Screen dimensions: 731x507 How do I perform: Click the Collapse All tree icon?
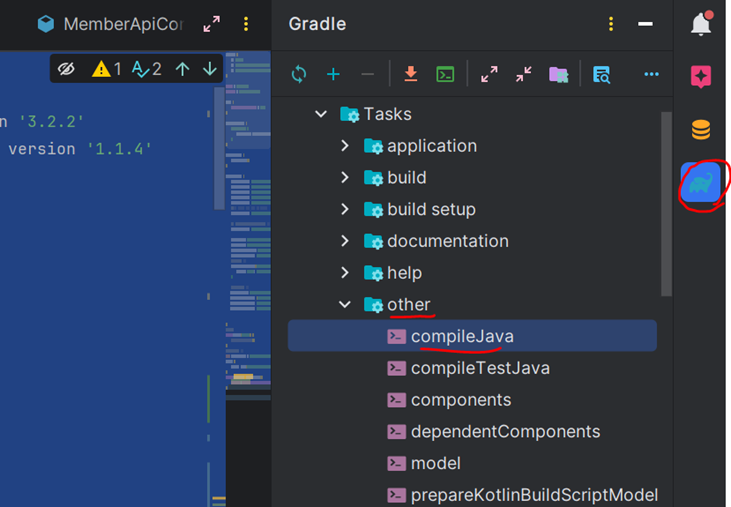[x=524, y=74]
